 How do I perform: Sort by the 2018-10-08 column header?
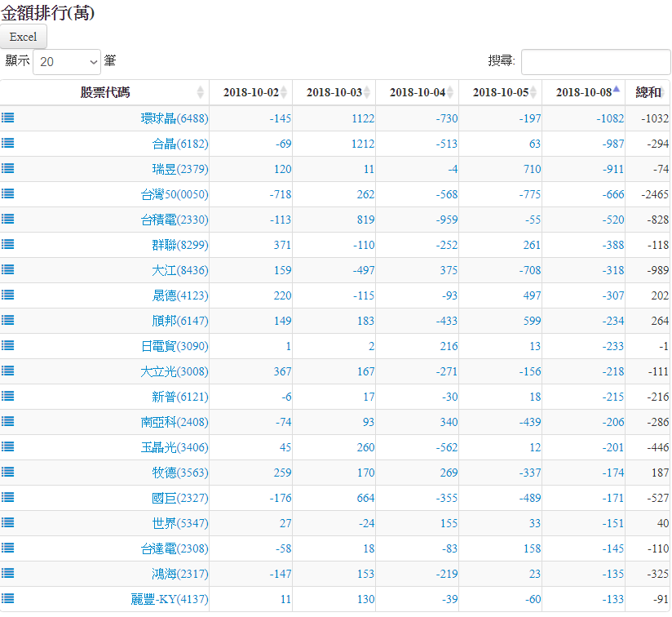coord(582,92)
